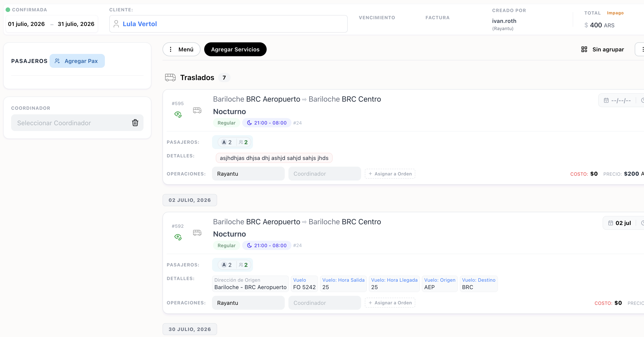Open the Sin agrupar grouping option
This screenshot has width=644, height=337.
pos(603,49)
